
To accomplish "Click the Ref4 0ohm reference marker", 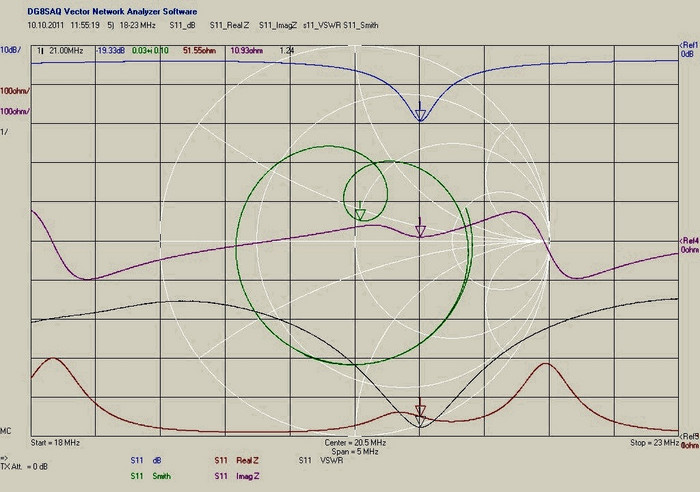I will 689,245.
